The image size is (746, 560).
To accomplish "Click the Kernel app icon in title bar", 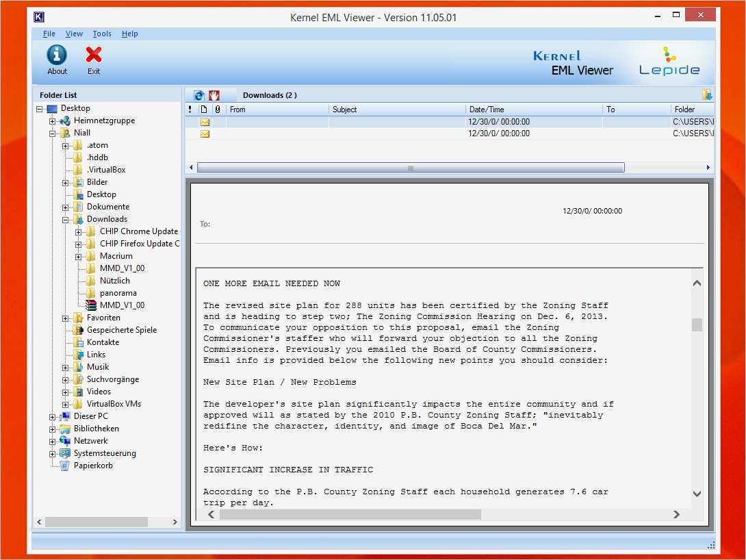I will pyautogui.click(x=39, y=17).
